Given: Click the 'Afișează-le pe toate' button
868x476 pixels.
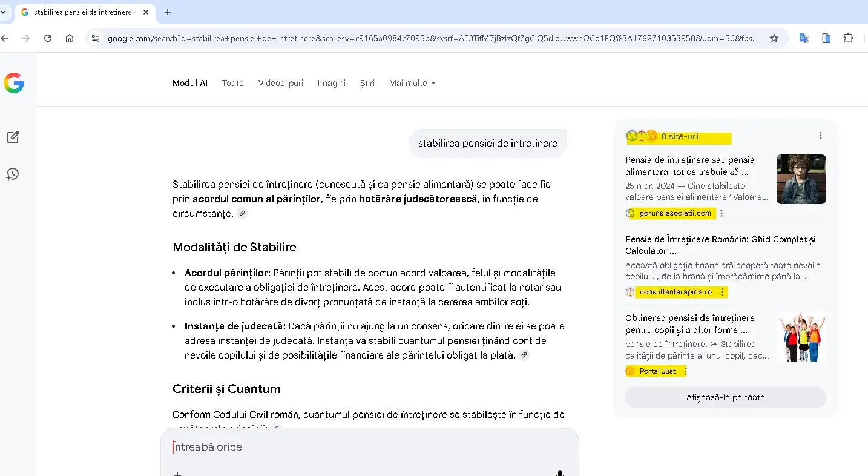Looking at the screenshot, I should click(x=725, y=397).
